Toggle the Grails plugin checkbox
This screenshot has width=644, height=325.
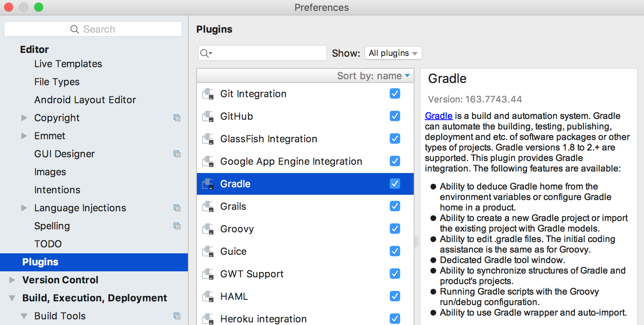pyautogui.click(x=395, y=206)
